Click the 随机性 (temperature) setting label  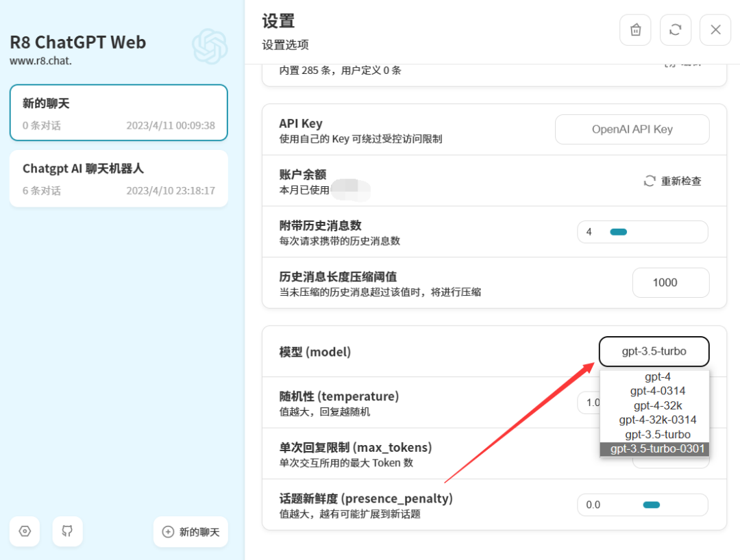click(x=339, y=396)
